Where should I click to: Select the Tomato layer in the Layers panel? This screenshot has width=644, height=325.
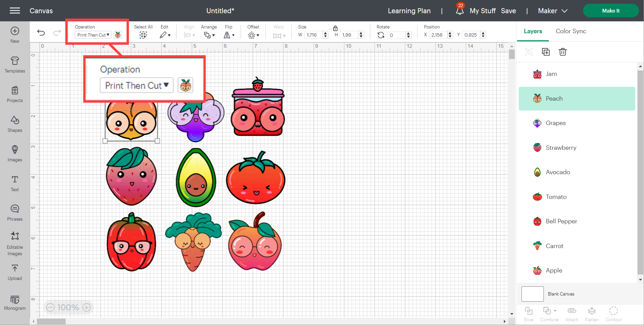tap(556, 197)
